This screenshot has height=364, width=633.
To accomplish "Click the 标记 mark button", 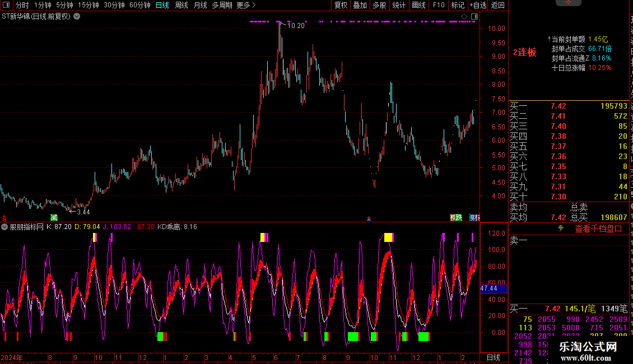I will pyautogui.click(x=458, y=5).
